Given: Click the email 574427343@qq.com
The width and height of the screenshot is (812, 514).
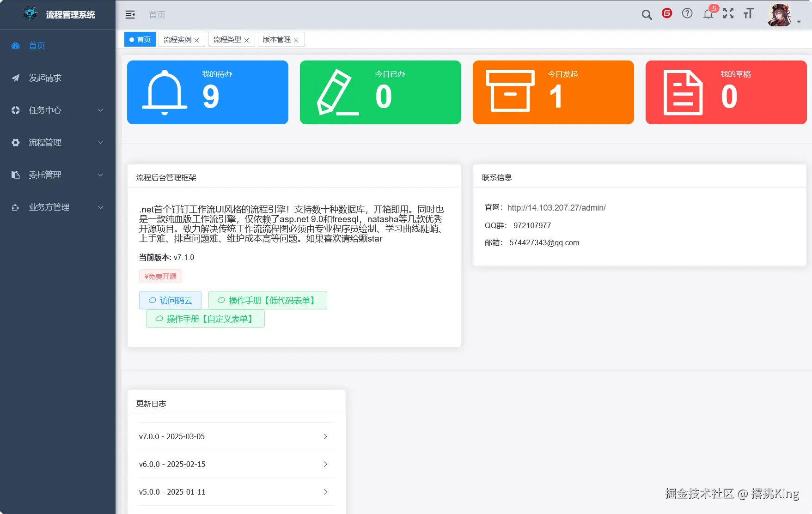Looking at the screenshot, I should [544, 242].
